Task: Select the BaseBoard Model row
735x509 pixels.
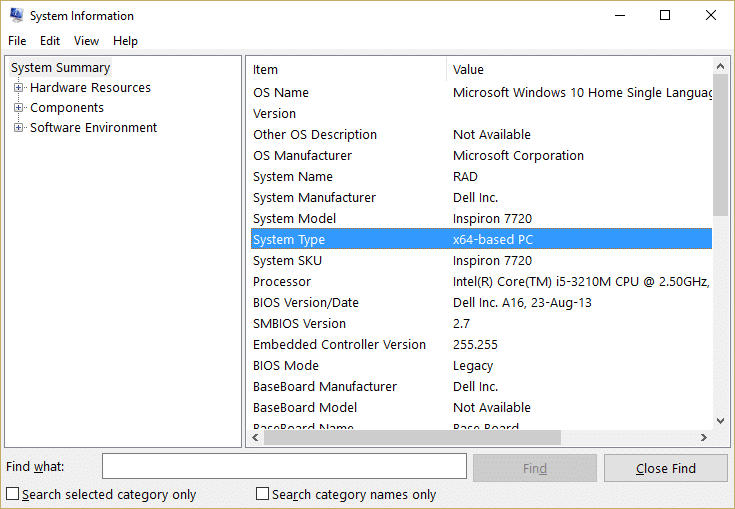Action: coord(481,408)
